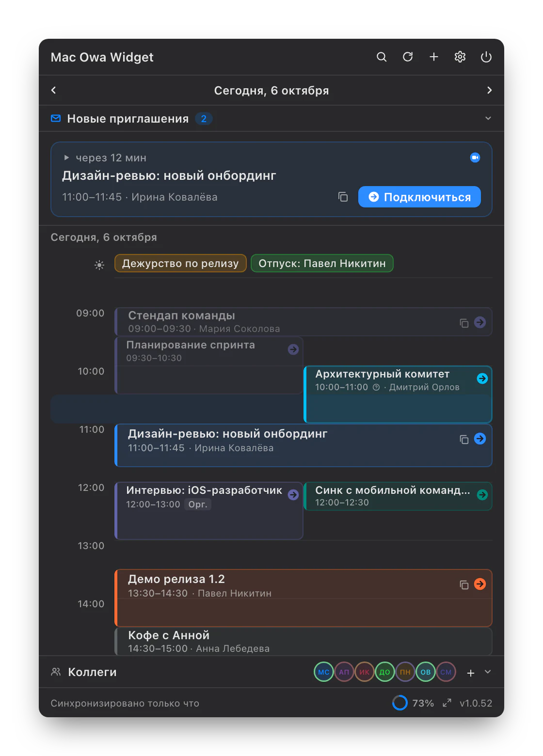Join arrow icon of Архитектурный комитет

[482, 378]
